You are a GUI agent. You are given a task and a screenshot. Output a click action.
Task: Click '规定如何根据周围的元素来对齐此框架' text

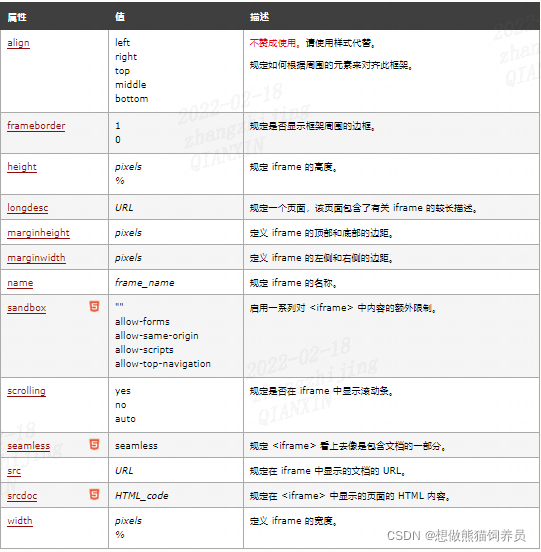(331, 65)
